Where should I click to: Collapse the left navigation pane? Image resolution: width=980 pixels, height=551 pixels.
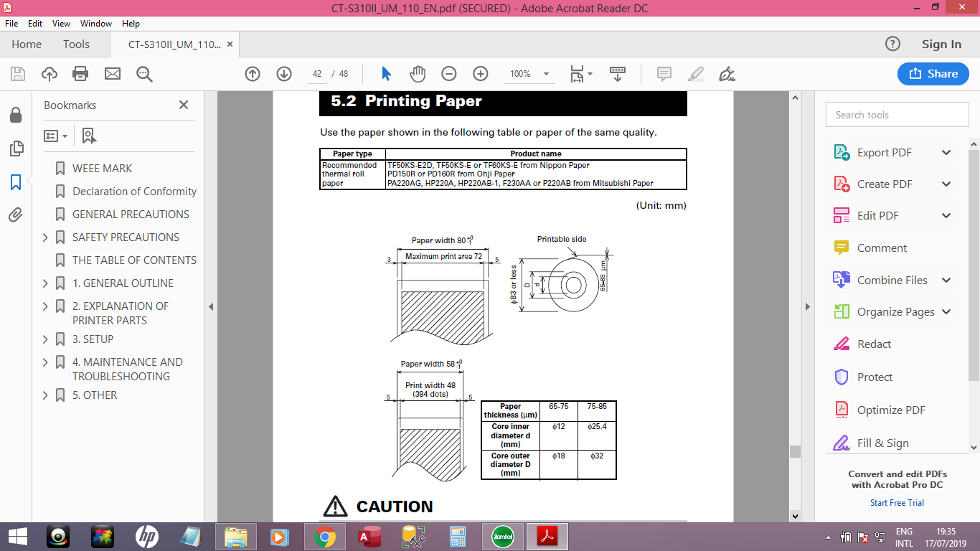point(211,307)
